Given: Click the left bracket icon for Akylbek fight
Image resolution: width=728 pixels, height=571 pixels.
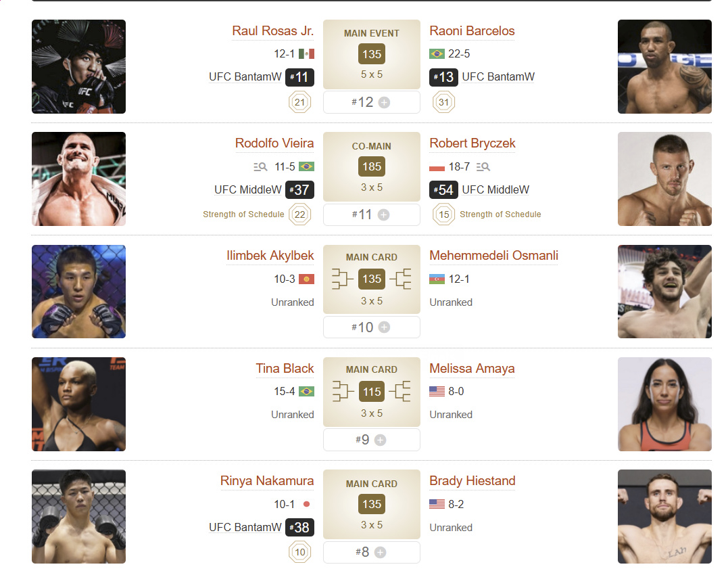Looking at the screenshot, I should 342,279.
